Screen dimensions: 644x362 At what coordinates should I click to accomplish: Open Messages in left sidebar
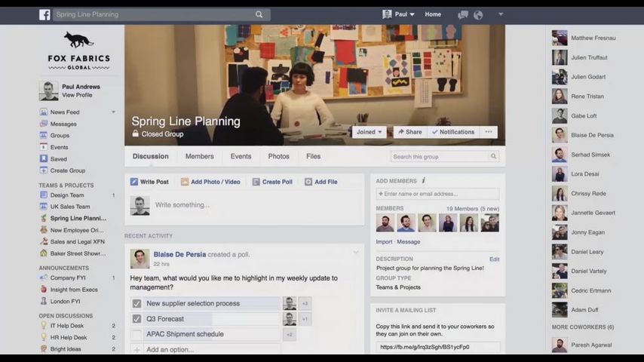[x=63, y=124]
